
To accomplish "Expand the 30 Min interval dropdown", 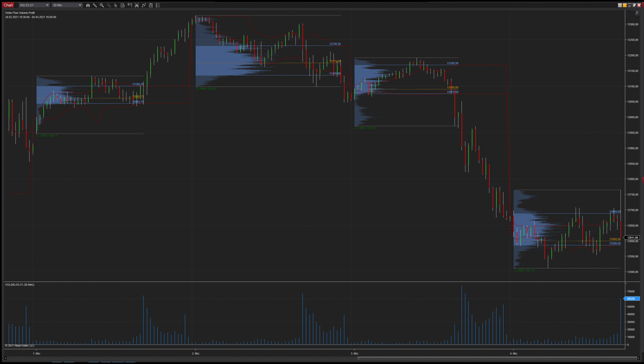I will tap(67, 5).
